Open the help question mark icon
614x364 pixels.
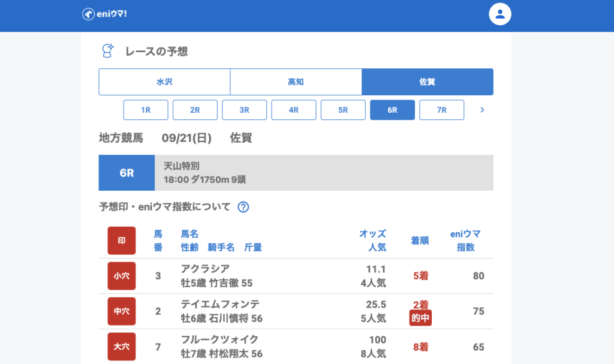point(243,207)
